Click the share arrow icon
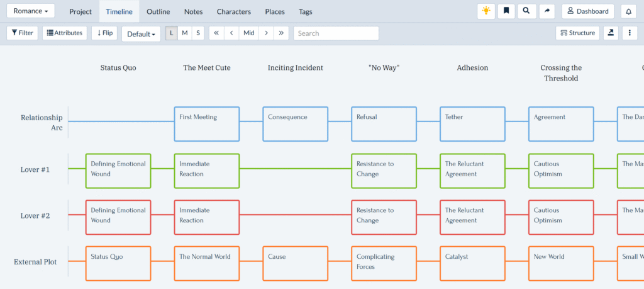Screen dimensions: 644x289 [x=547, y=11]
